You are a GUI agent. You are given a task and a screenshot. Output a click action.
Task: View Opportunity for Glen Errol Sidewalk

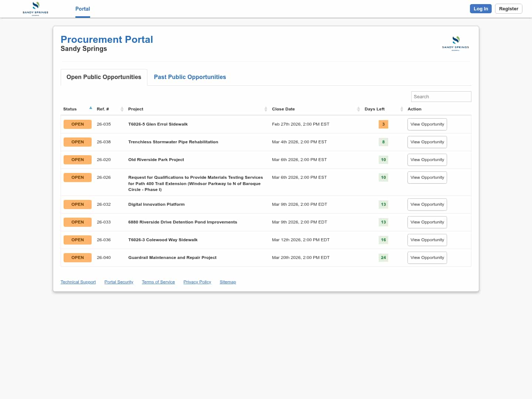click(427, 124)
